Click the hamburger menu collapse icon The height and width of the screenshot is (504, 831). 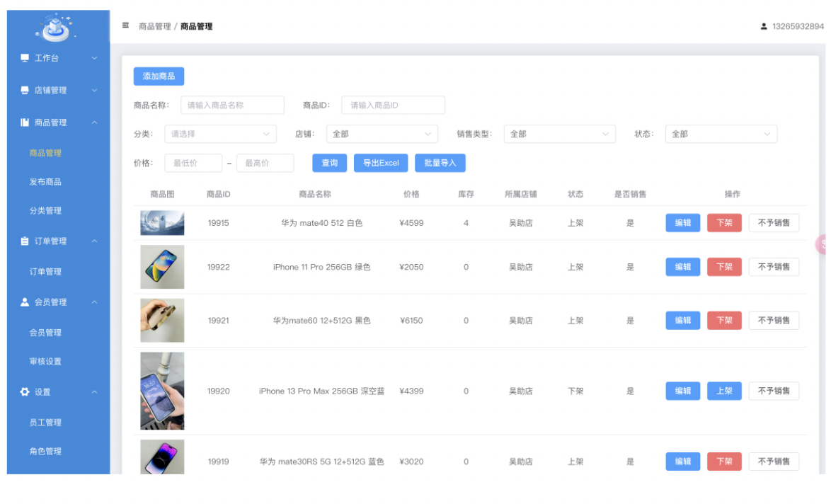(x=125, y=25)
